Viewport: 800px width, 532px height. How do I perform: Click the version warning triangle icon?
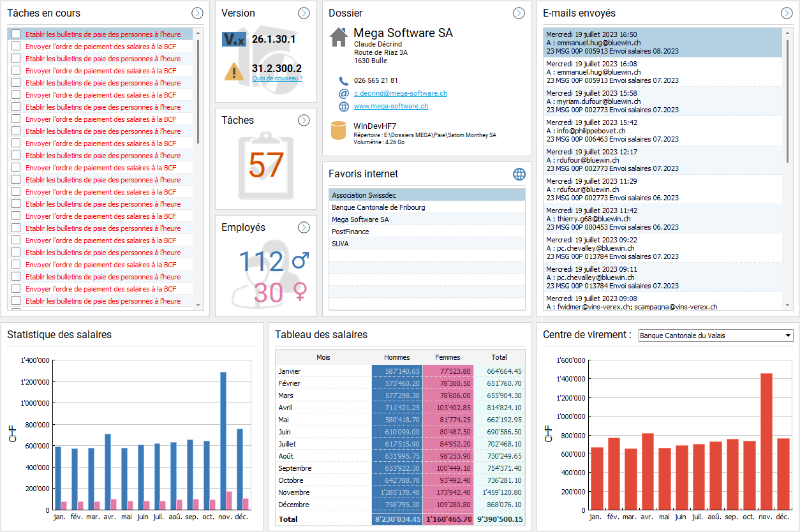click(x=234, y=71)
